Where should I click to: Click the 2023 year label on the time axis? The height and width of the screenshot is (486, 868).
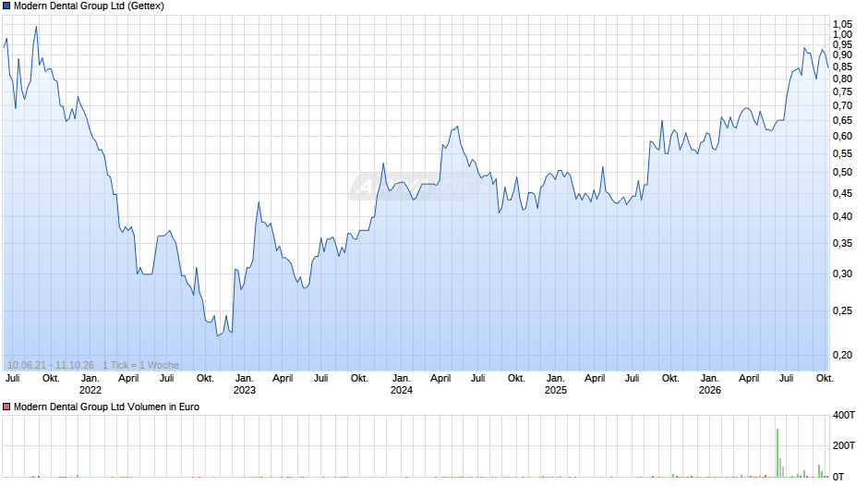pos(245,390)
